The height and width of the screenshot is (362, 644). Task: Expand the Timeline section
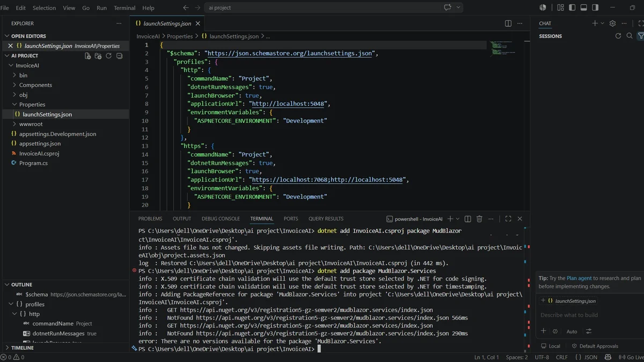[x=23, y=348]
